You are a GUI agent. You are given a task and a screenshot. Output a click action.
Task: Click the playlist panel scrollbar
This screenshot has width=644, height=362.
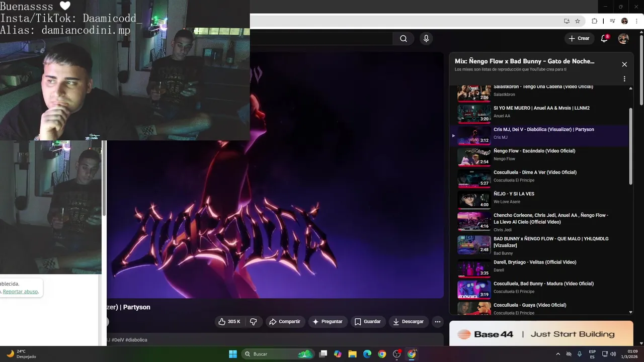[631, 146]
